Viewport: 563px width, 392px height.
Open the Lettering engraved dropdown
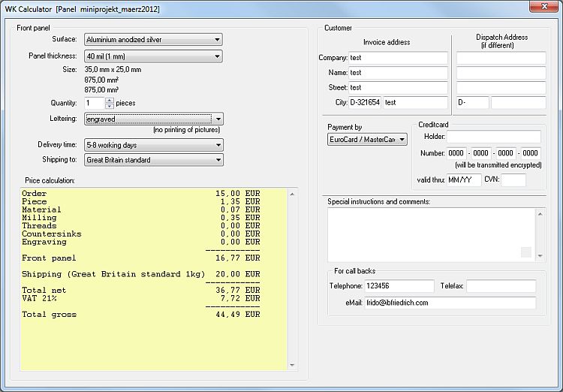pos(217,119)
